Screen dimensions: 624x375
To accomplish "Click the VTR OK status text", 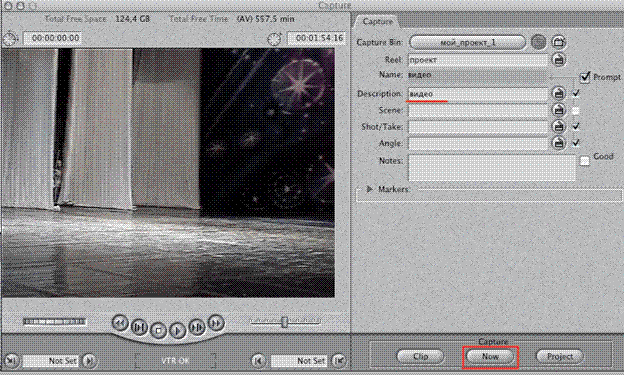I will (x=176, y=361).
